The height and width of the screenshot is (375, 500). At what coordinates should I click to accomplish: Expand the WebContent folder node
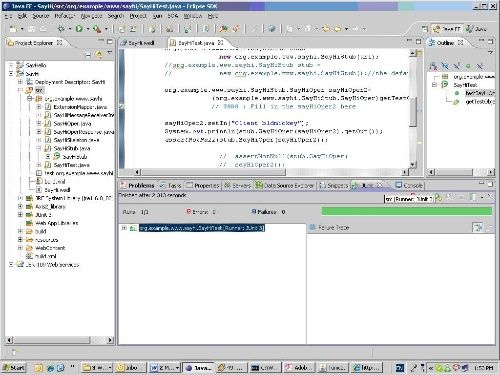20,248
